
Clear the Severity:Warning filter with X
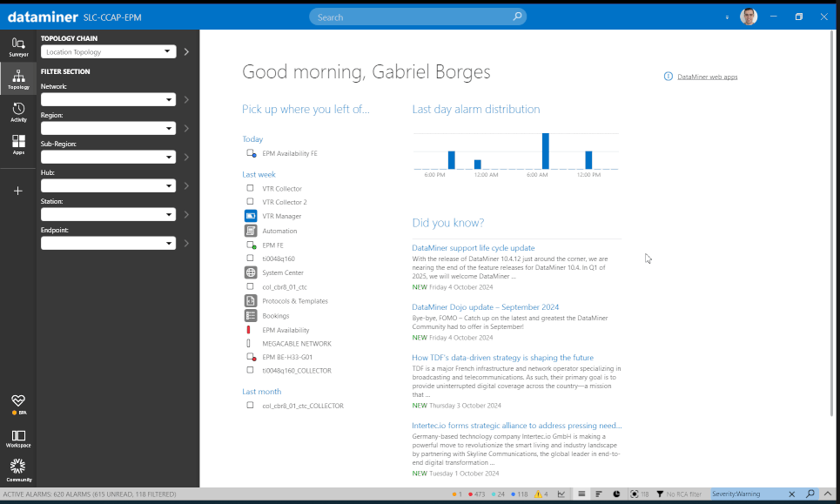792,494
